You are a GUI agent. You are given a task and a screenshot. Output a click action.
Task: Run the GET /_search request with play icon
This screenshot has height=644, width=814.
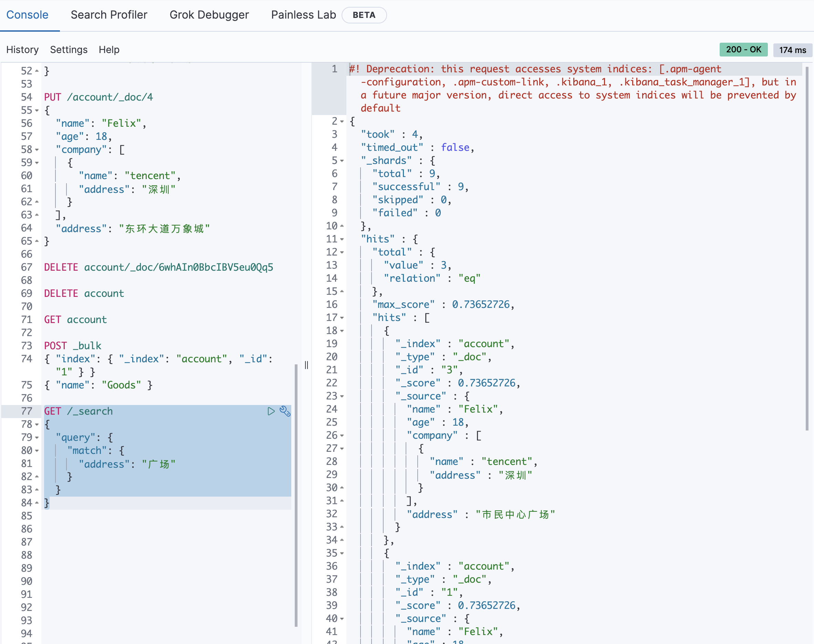pos(271,411)
